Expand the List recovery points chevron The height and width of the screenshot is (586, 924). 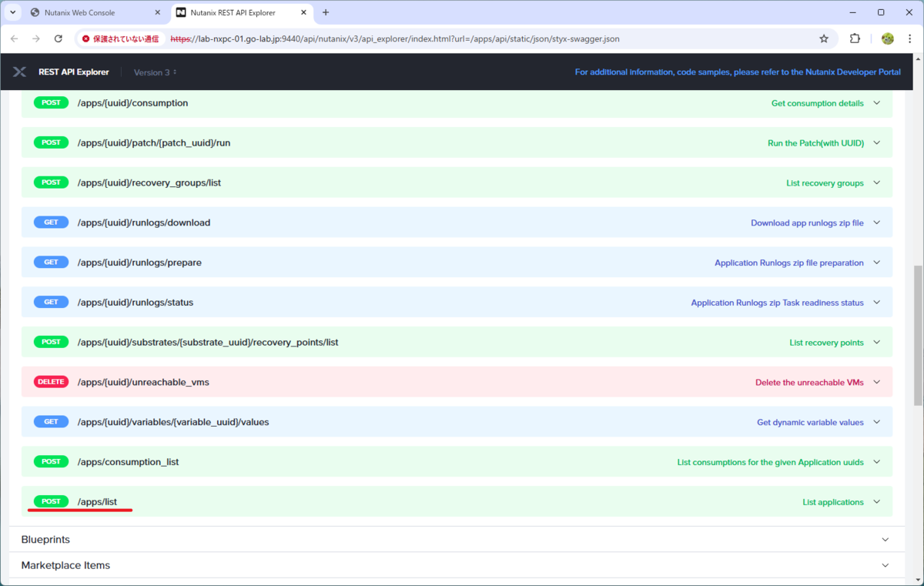tap(876, 342)
